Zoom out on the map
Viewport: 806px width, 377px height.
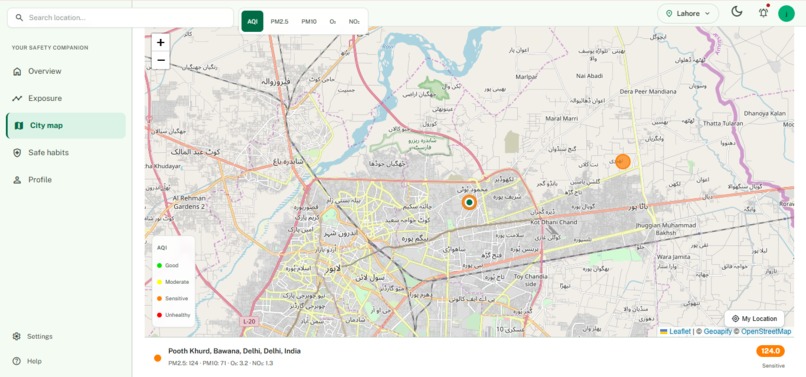[x=160, y=60]
